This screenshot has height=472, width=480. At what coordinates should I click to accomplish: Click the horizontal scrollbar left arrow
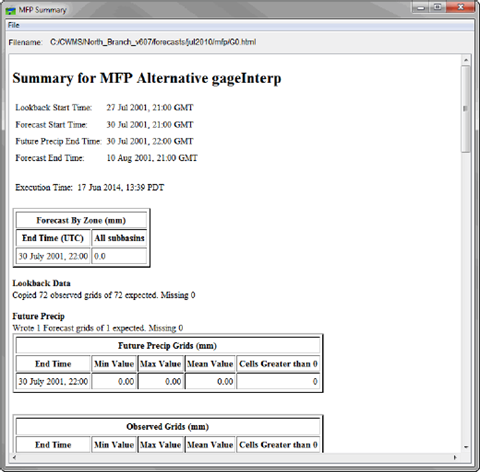pyautogui.click(x=14, y=457)
